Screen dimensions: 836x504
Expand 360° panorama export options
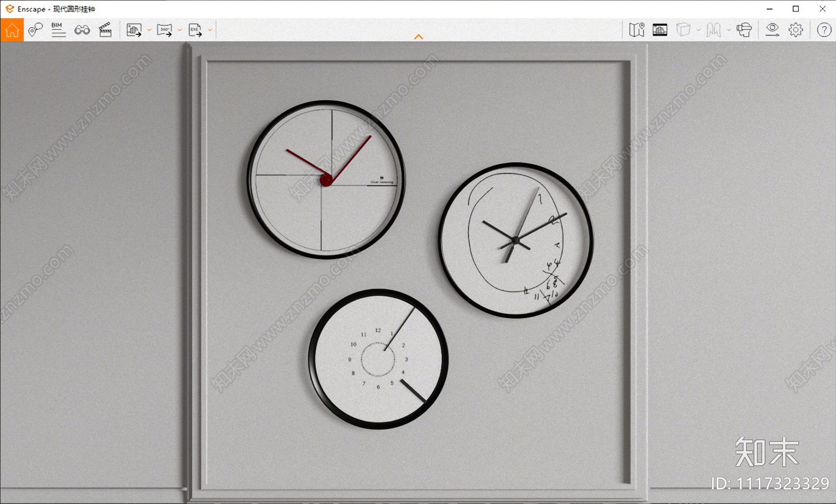(x=180, y=30)
